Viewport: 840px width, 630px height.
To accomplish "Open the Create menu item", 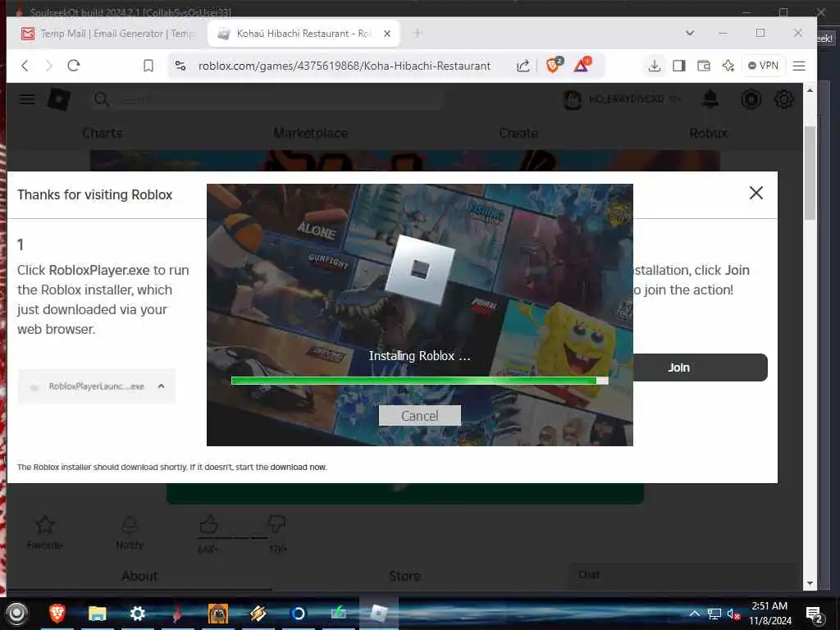I will (x=518, y=134).
